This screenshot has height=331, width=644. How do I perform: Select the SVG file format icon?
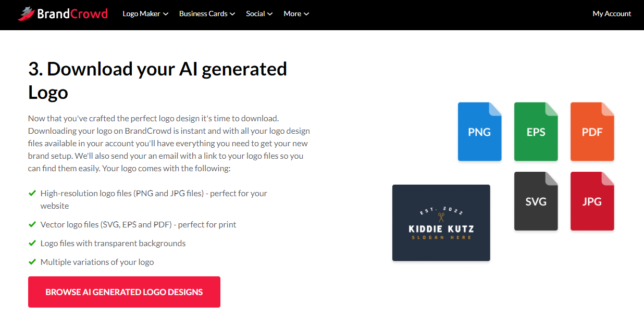point(536,201)
